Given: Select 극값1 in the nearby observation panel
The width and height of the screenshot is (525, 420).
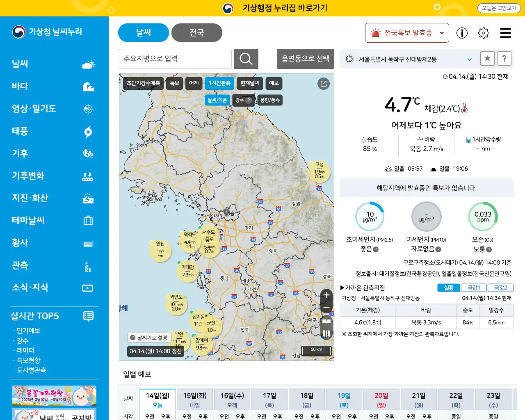Looking at the screenshot, I should (473, 288).
